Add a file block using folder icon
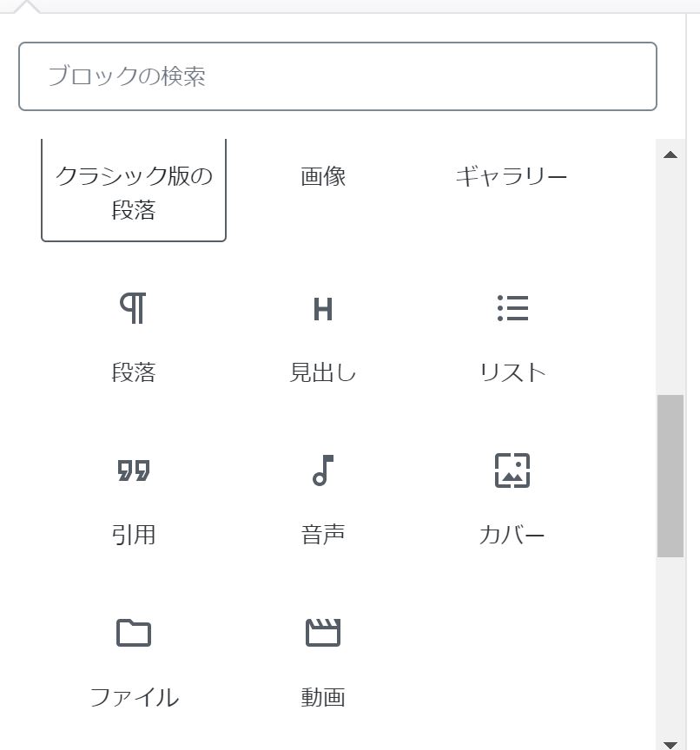Viewport: 700px width, 750px height. [134, 633]
